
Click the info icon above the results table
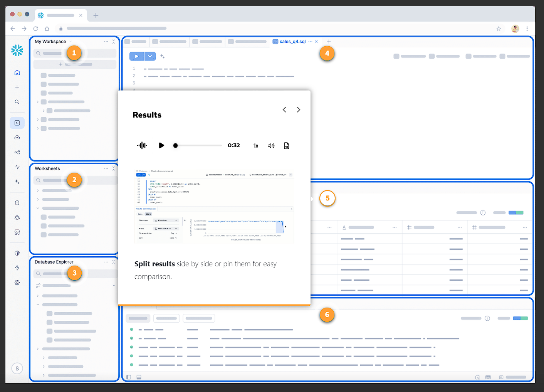(x=483, y=213)
